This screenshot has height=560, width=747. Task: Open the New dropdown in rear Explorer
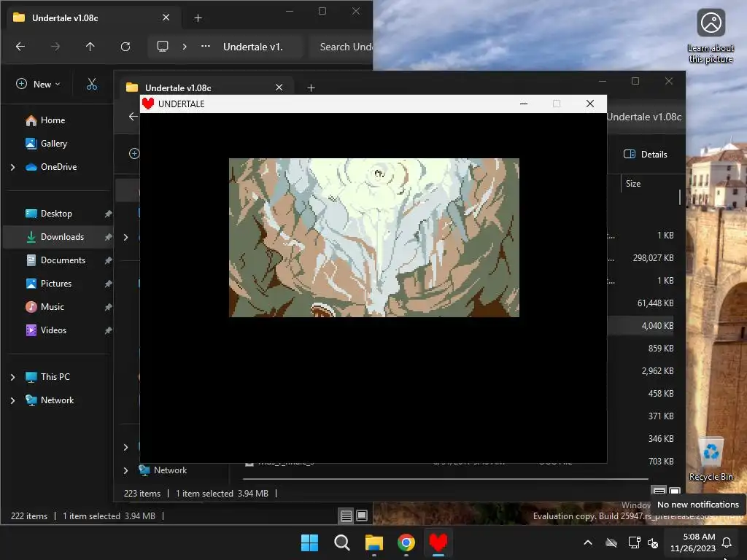click(x=39, y=85)
